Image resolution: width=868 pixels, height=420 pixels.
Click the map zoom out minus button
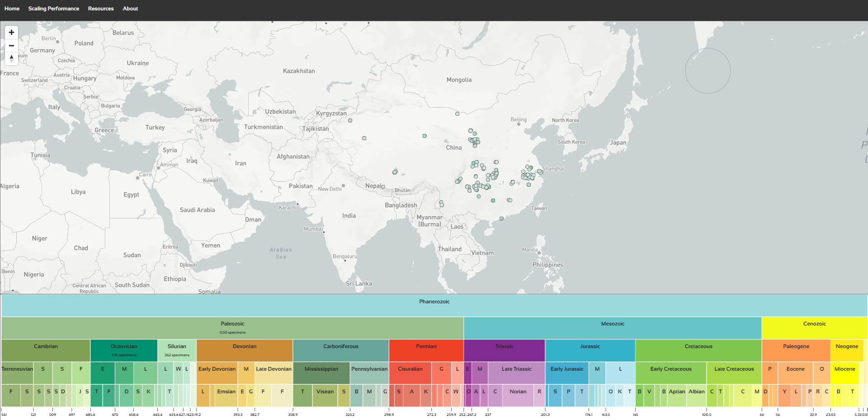point(11,46)
